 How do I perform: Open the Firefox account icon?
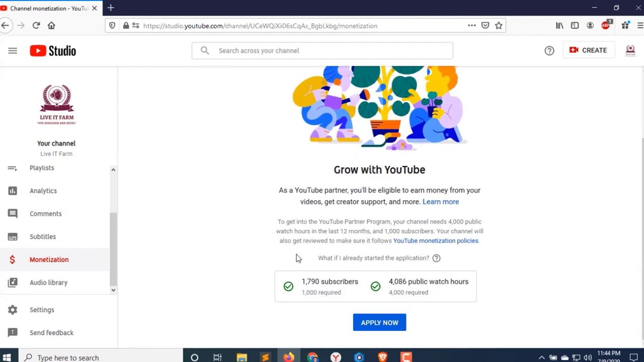pos(590,26)
